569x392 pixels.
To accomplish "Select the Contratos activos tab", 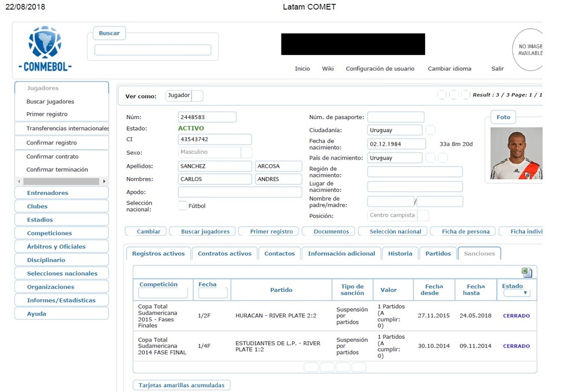I will (x=224, y=253).
